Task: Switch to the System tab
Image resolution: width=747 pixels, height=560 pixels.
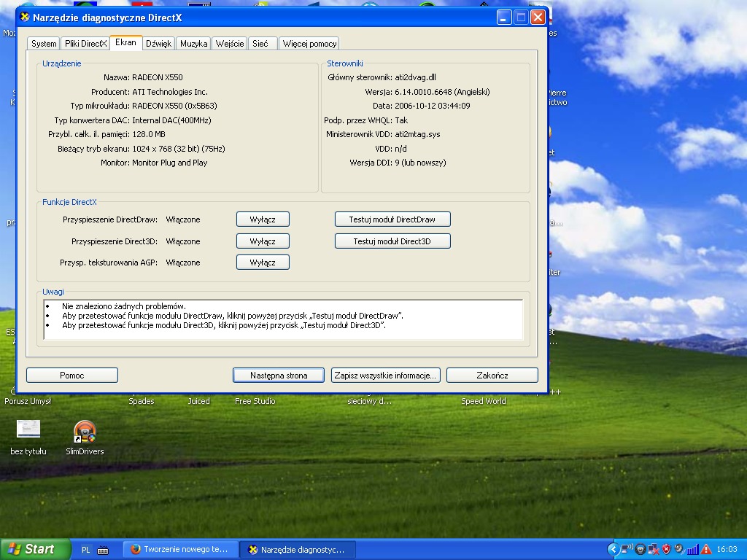Action: [44, 43]
